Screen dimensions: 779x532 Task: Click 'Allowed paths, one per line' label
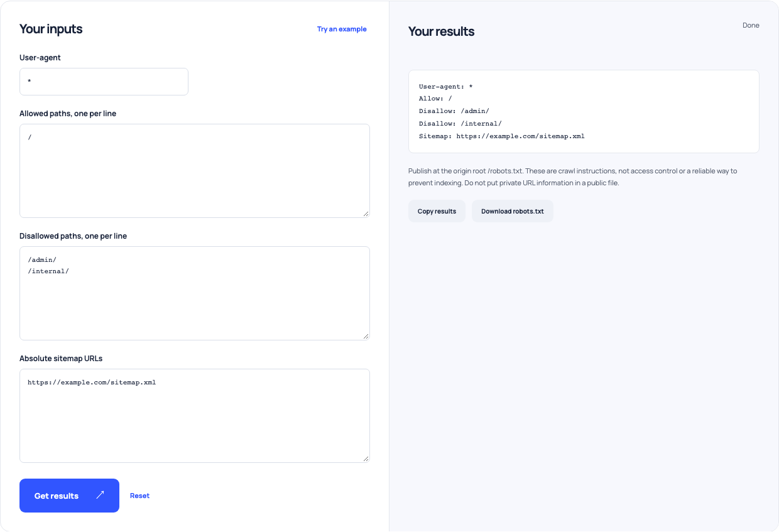68,114
